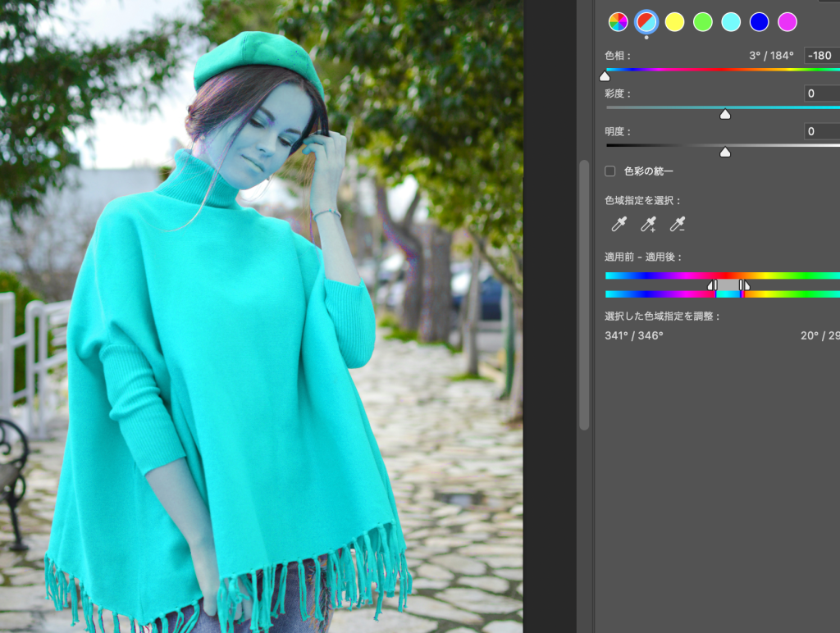Screen dimensions: 840x633
Task: Choose the green color range swatch
Action: 703,22
